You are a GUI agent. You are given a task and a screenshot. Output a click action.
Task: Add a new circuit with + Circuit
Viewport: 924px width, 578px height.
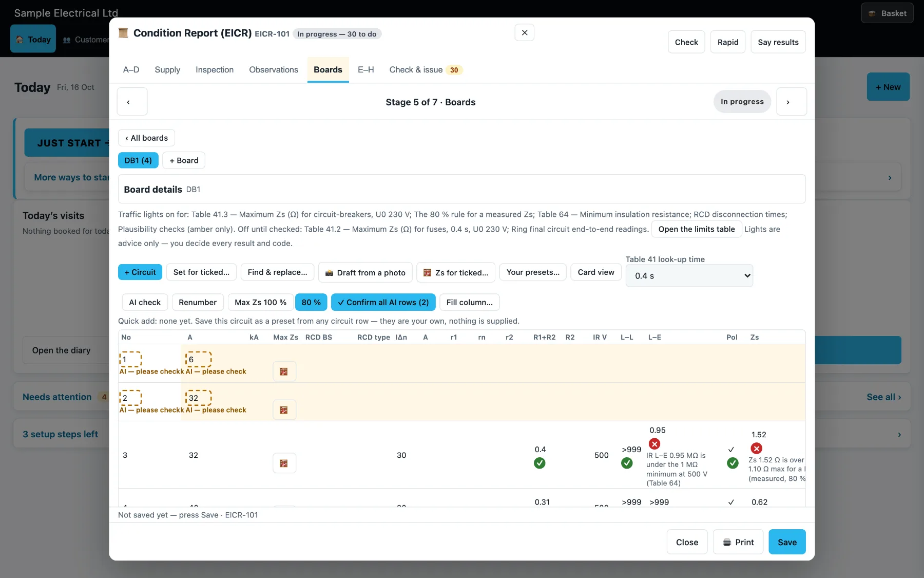pos(140,272)
